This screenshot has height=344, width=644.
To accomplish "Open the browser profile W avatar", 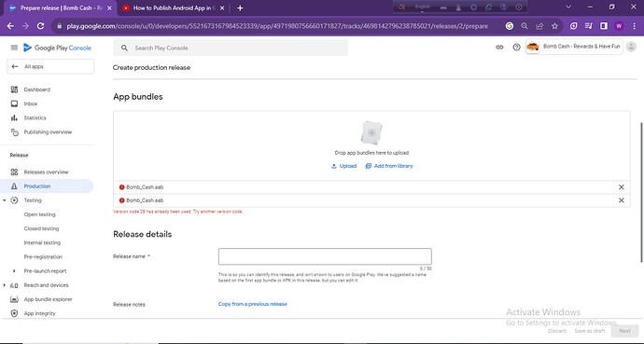I will point(619,26).
